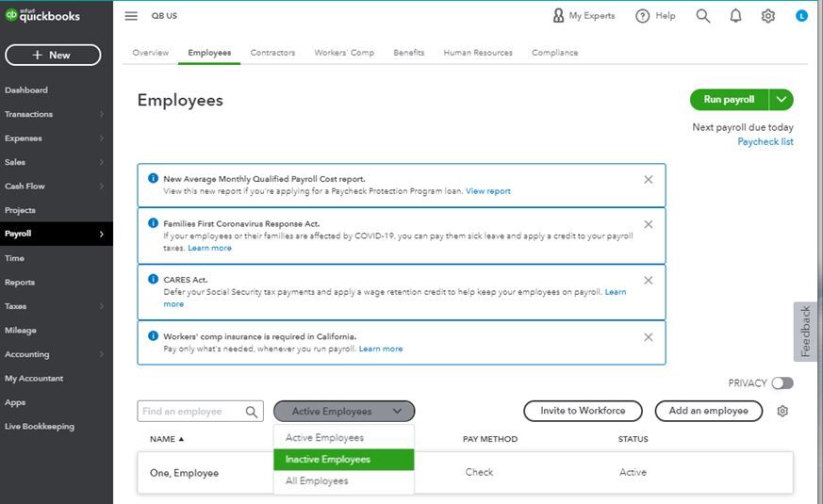Close the Workers' comp insurance notice
This screenshot has width=823, height=504.
pyautogui.click(x=649, y=336)
